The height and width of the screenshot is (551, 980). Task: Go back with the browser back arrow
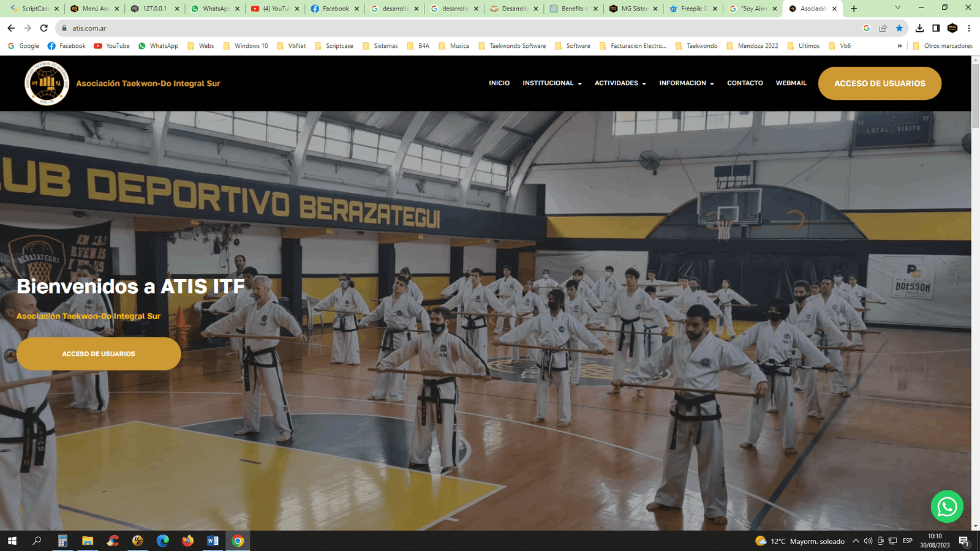click(11, 28)
